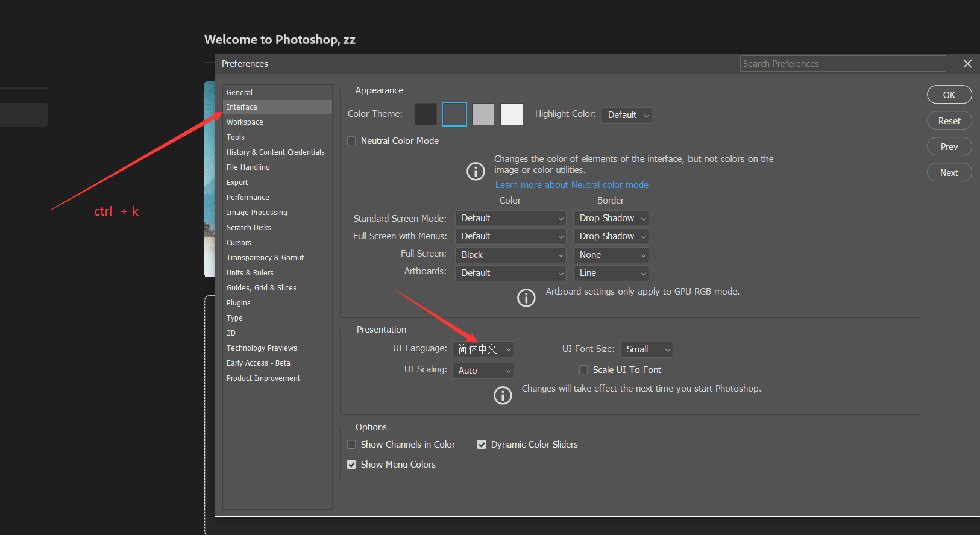
Task: Click the Neutral Color Mode info icon
Action: (476, 172)
